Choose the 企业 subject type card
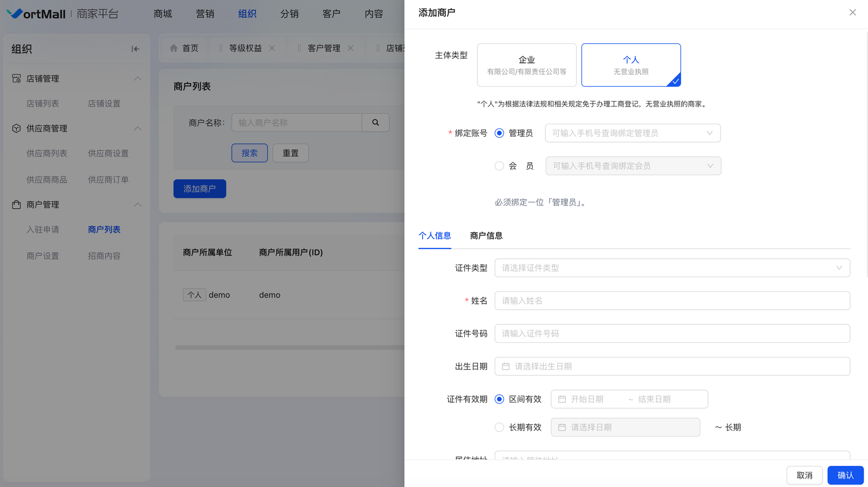868x487 pixels. (526, 65)
